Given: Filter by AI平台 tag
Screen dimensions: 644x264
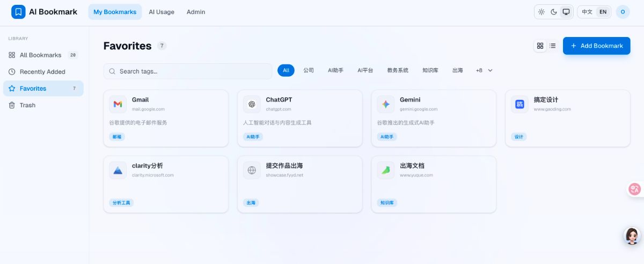Looking at the screenshot, I should (x=365, y=70).
